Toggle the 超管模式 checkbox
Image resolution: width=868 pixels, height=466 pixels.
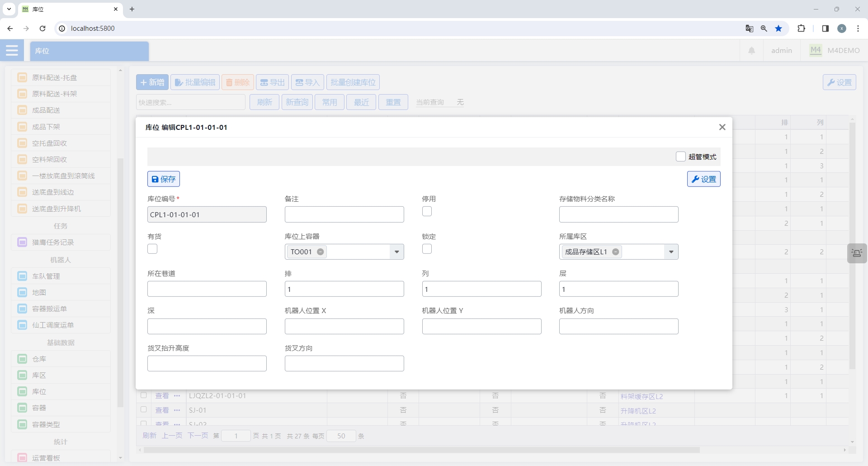click(680, 157)
